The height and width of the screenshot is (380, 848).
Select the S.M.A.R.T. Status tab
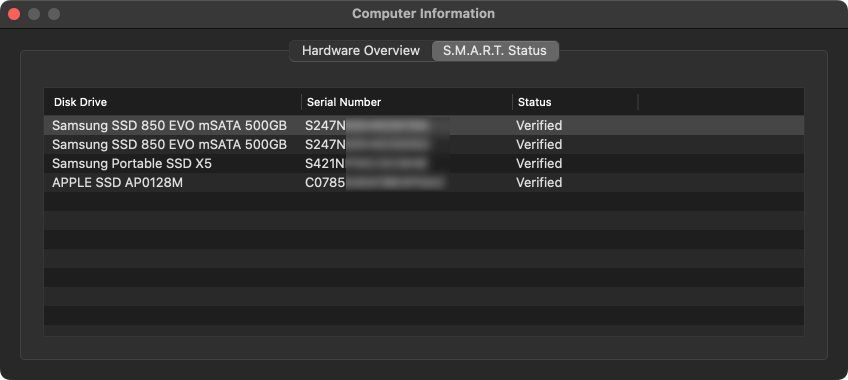point(495,51)
